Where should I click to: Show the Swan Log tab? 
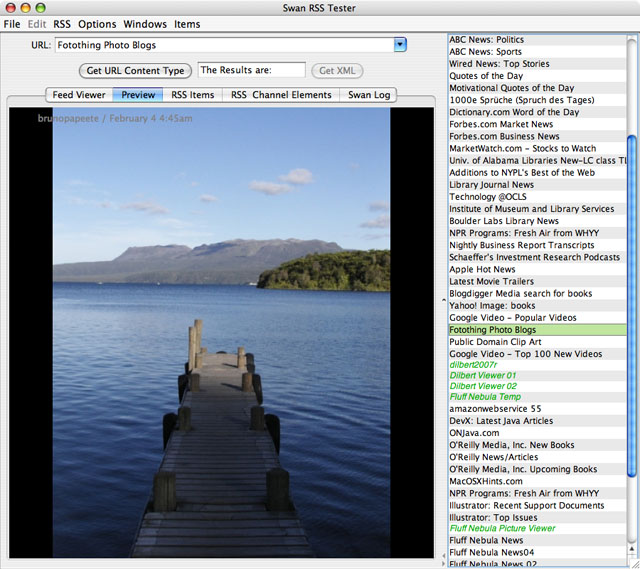tap(369, 95)
